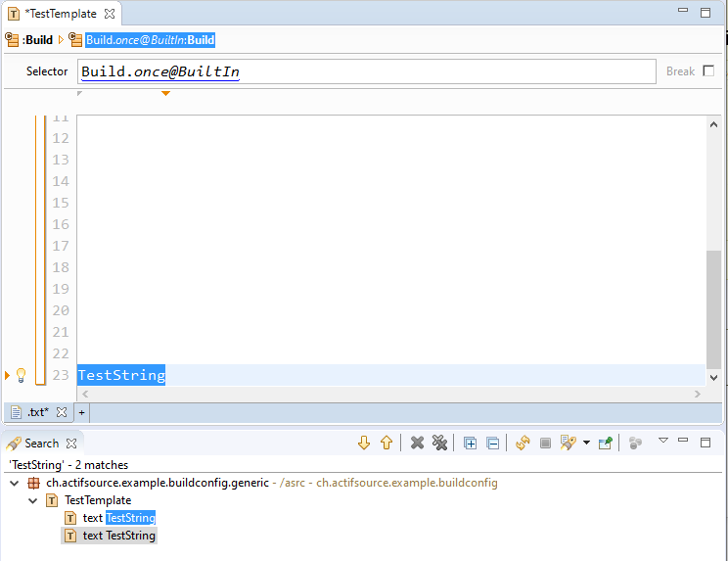Screen dimensions: 728x561
Task: Minimize the Search view
Action: [x=683, y=440]
